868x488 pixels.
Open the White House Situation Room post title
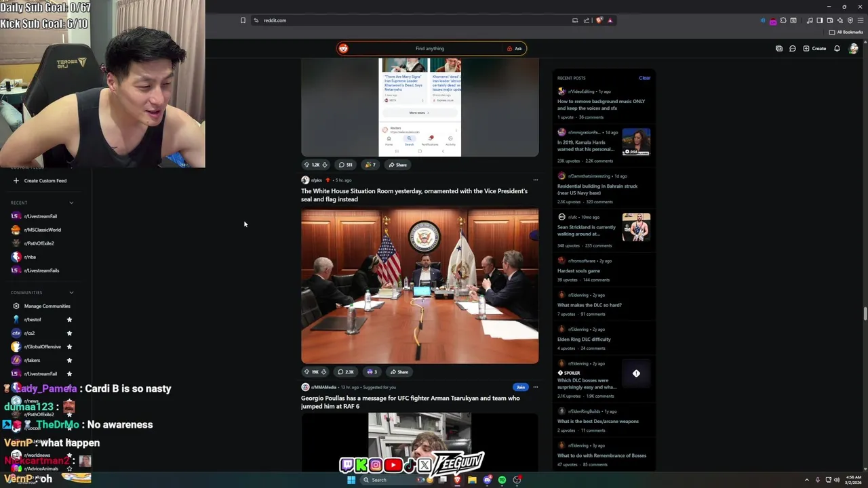pyautogui.click(x=414, y=195)
